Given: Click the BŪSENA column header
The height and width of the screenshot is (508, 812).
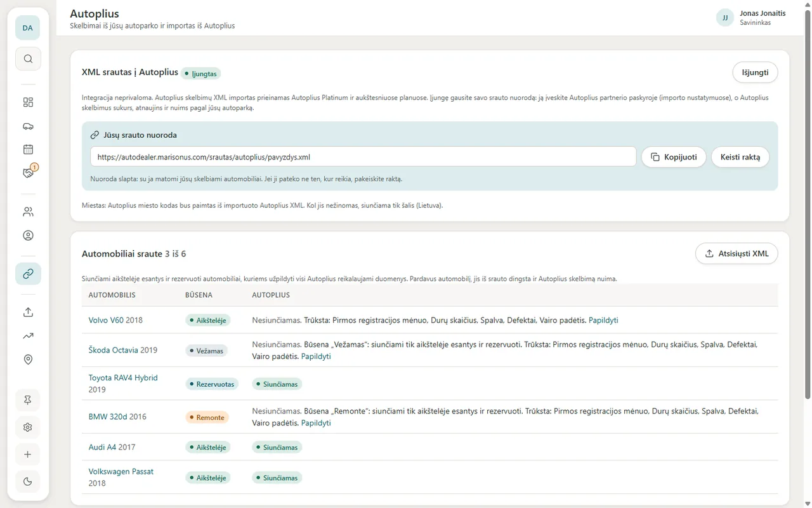Looking at the screenshot, I should tap(199, 295).
